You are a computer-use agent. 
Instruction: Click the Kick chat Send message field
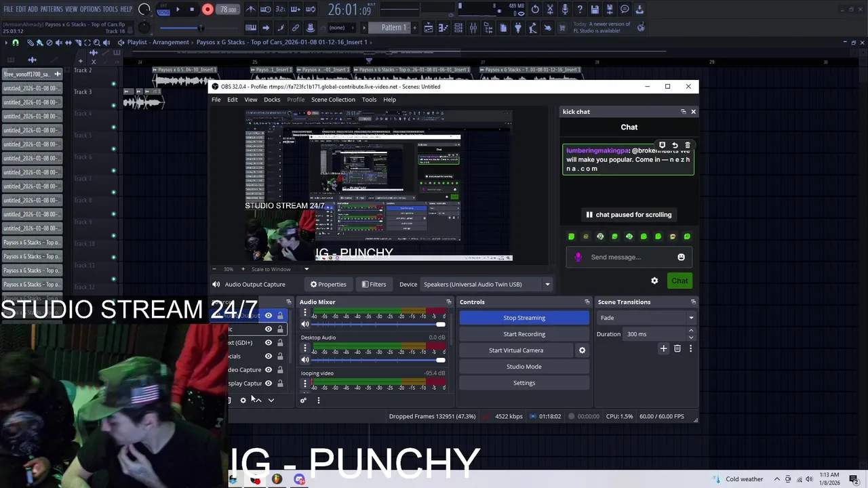(630, 258)
